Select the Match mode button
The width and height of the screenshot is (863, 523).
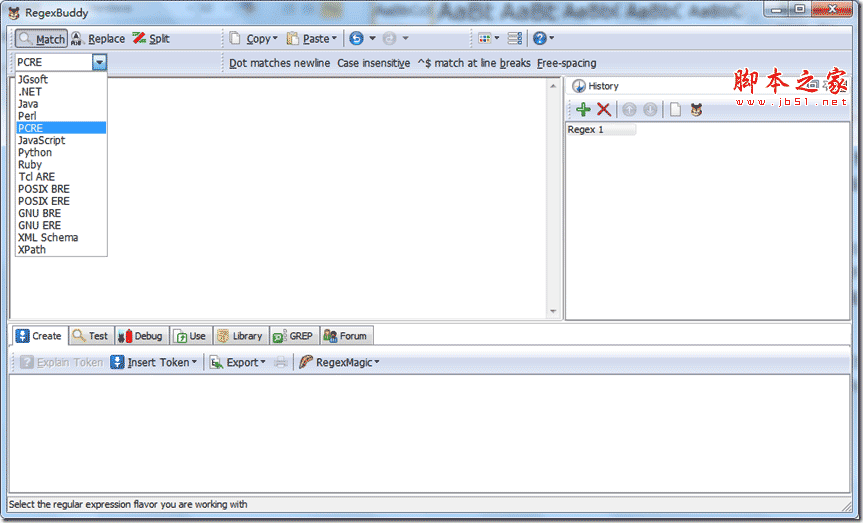(x=41, y=39)
